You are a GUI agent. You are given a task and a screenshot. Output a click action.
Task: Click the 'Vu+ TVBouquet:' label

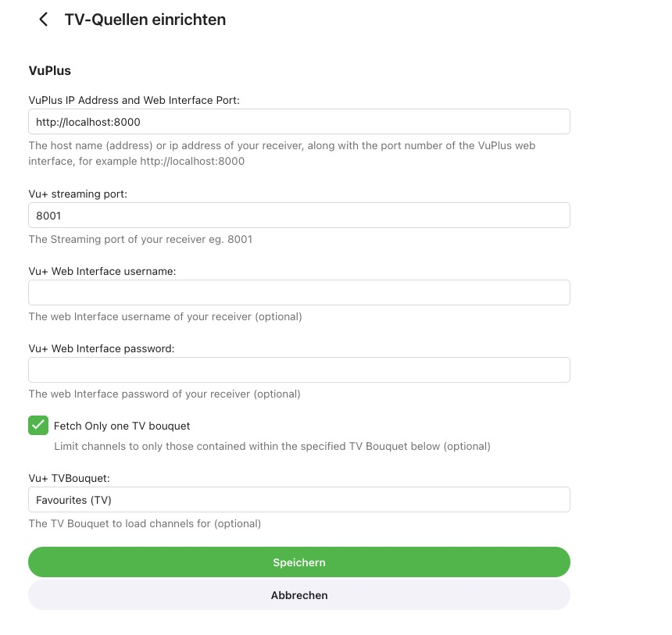tap(67, 478)
